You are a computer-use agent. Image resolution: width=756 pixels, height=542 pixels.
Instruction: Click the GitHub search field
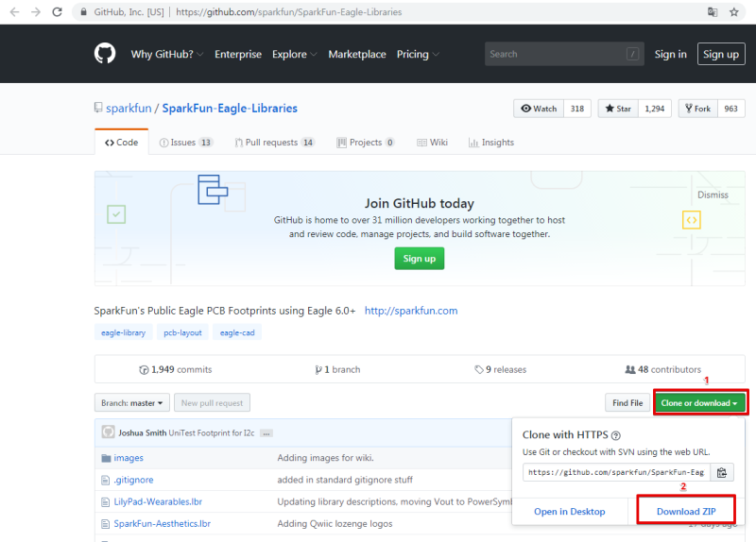coord(564,54)
